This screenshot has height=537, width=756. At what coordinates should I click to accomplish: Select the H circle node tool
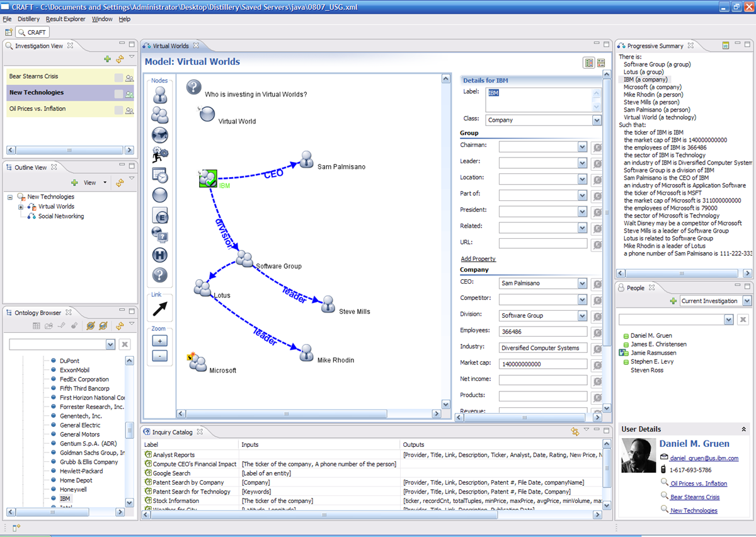tap(160, 255)
